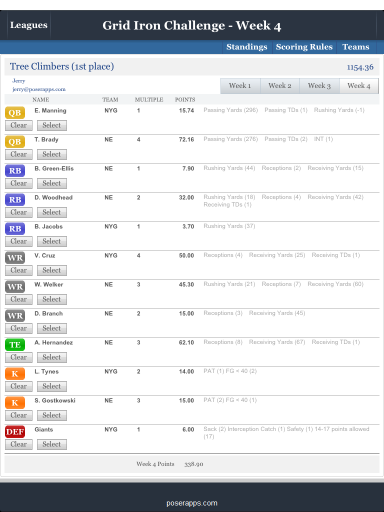The image size is (384, 512).
Task: Open the Standings page
Action: [x=247, y=47]
